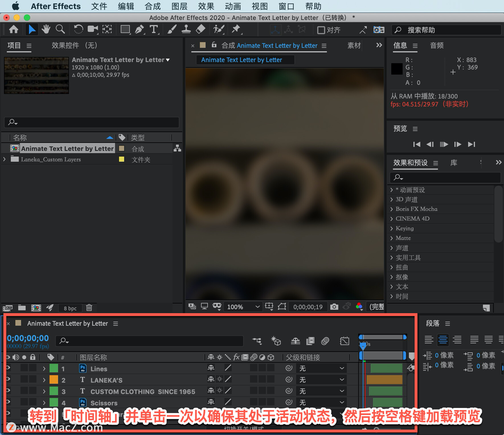Screen dimensions: 504x435
Task: Click the search field in effects and presets
Action: [445, 177]
